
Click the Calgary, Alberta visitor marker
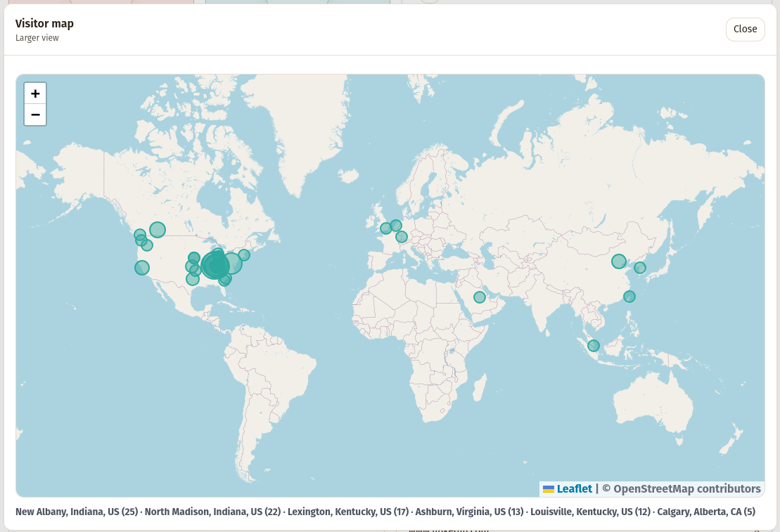(x=158, y=230)
